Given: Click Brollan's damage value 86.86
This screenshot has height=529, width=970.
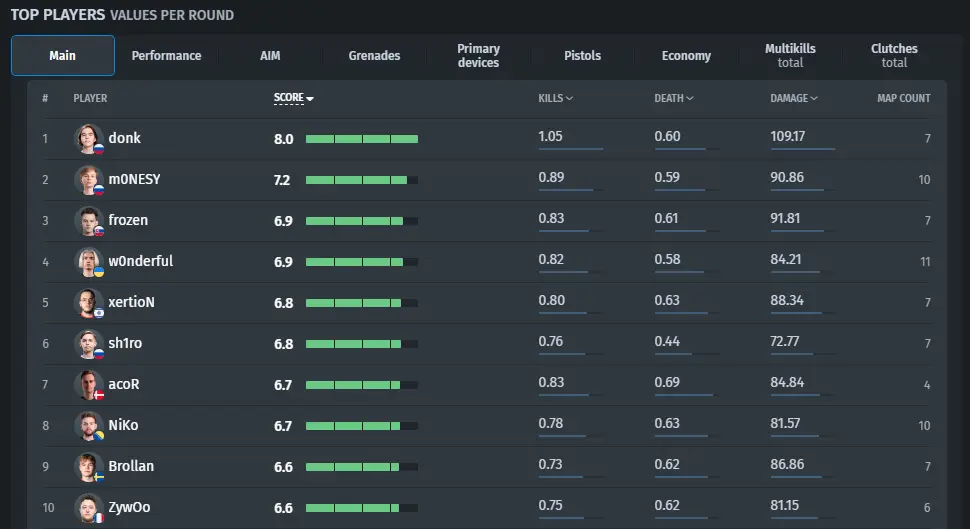Looking at the screenshot, I should coord(787,464).
